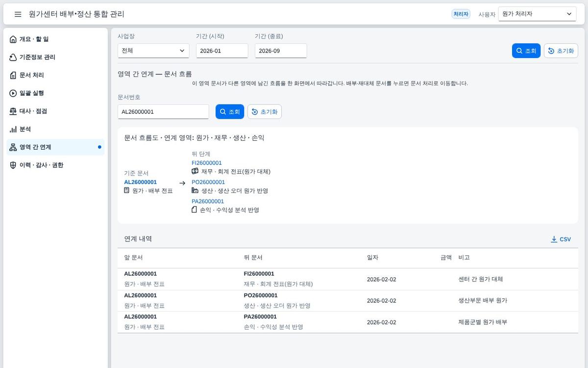The height and width of the screenshot is (368, 588).
Task: Open flow link FI26000001
Action: point(207,163)
